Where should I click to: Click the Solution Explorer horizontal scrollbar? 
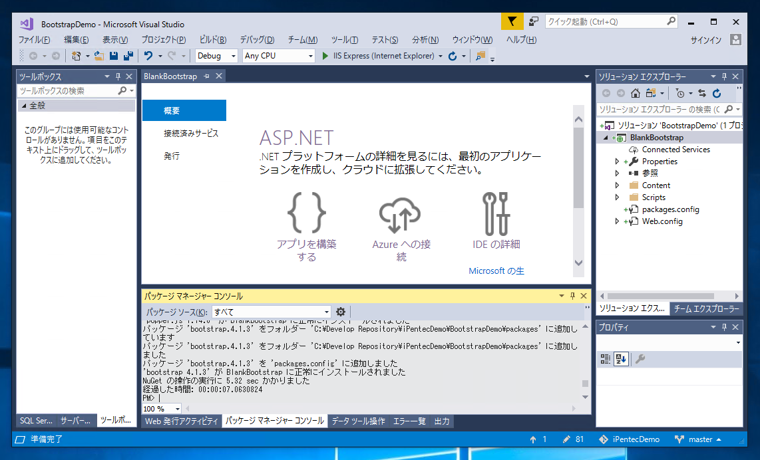(x=661, y=296)
